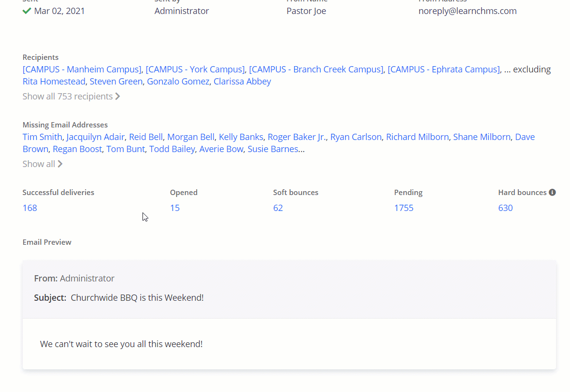570x392 pixels.
Task: Open excluded recipient Clarissa Abbey
Action: pyautogui.click(x=242, y=81)
